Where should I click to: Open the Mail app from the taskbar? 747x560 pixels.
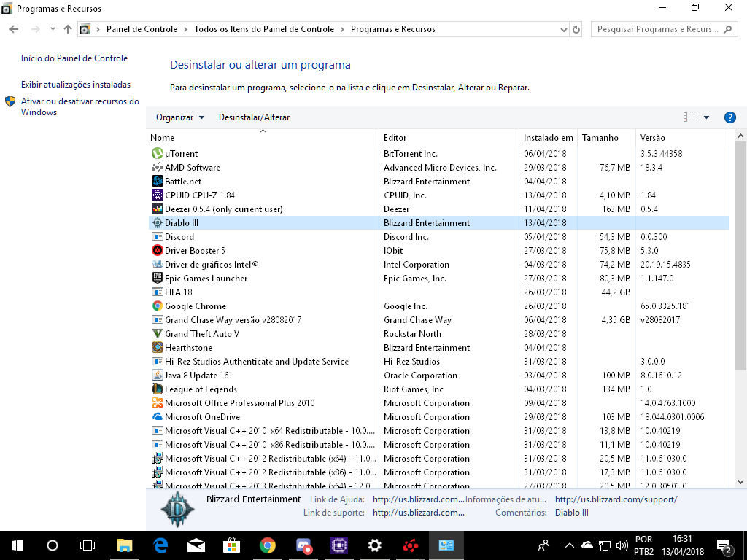(196, 545)
